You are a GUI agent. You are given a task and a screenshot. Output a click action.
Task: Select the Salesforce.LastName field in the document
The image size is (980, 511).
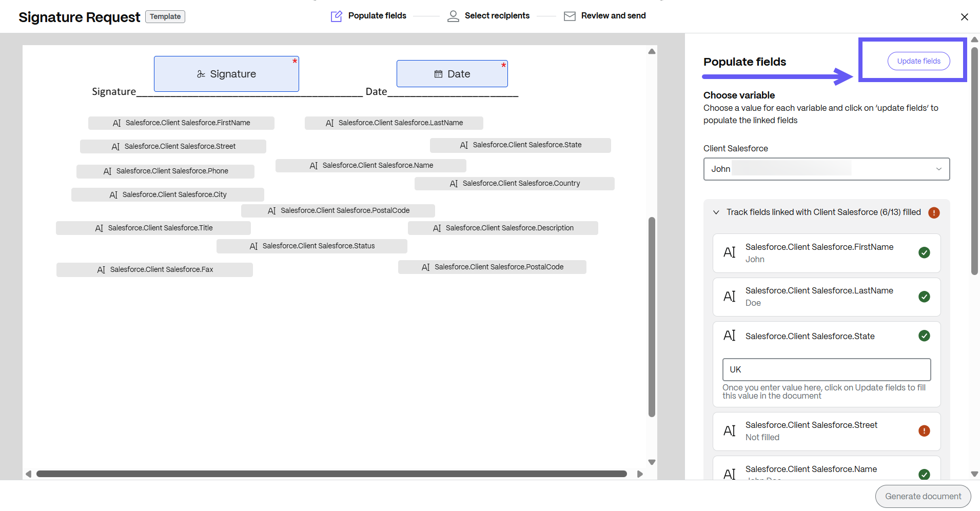point(394,123)
